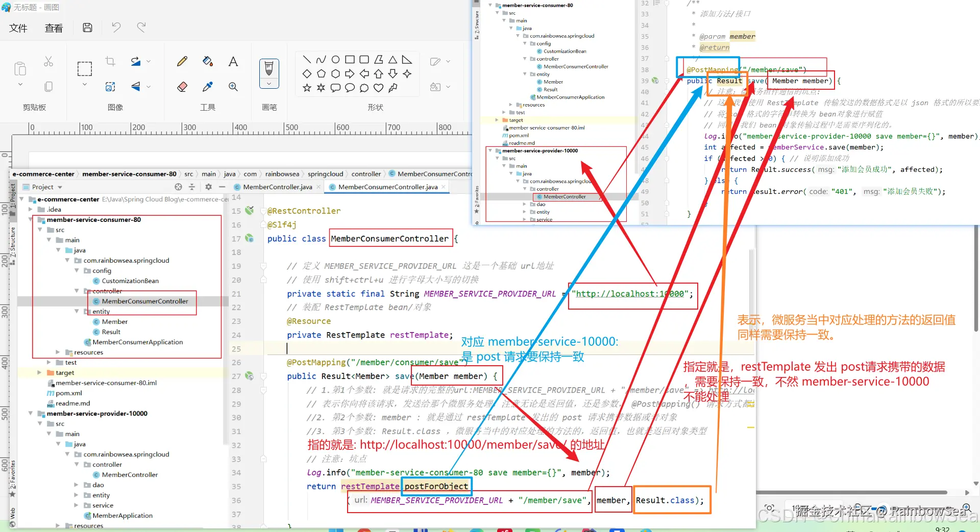Select the Brush tool in 画笔 group

tap(269, 68)
